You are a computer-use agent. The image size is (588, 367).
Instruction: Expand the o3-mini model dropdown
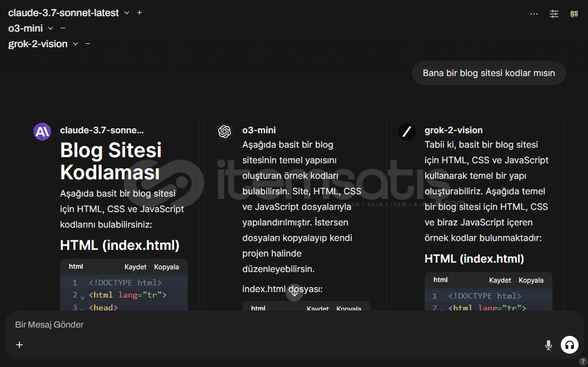tap(51, 28)
